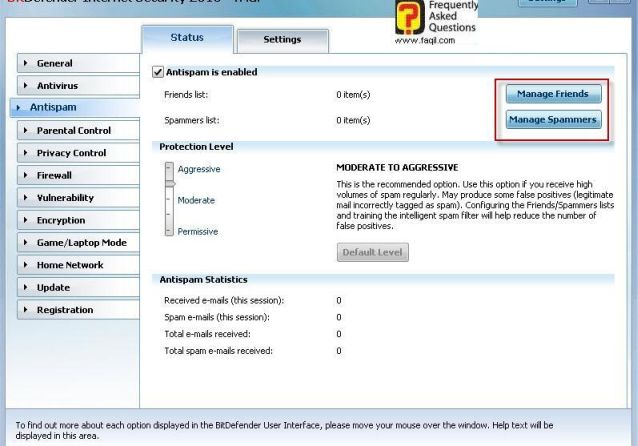Click the Friends list '0 item(s)' value

click(x=353, y=95)
